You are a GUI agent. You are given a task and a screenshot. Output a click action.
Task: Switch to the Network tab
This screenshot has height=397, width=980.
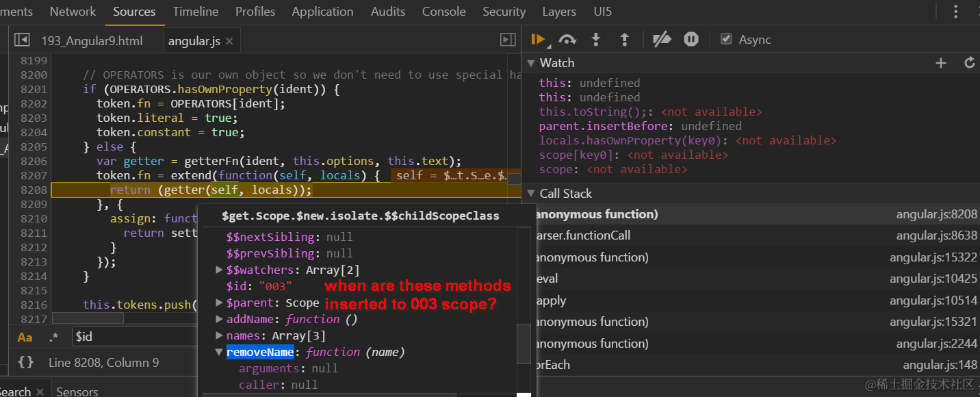click(x=73, y=12)
